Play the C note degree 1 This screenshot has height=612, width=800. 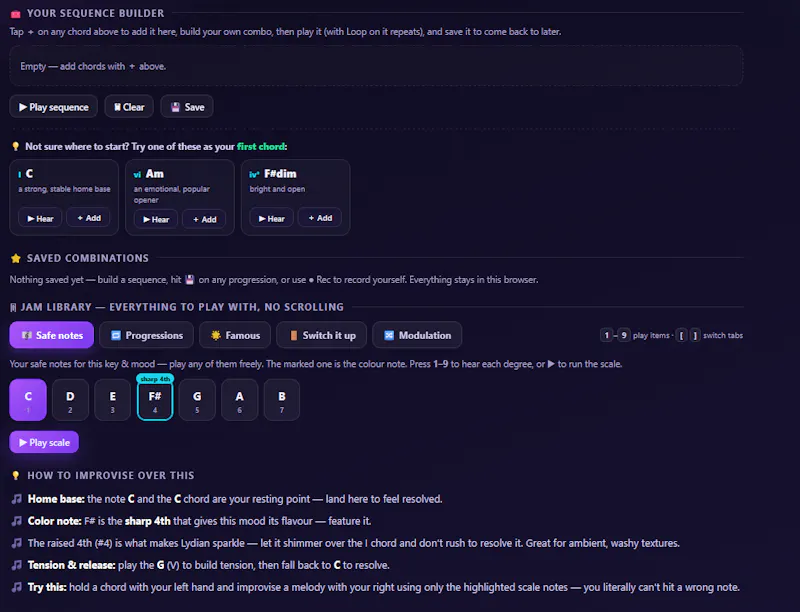coord(28,400)
